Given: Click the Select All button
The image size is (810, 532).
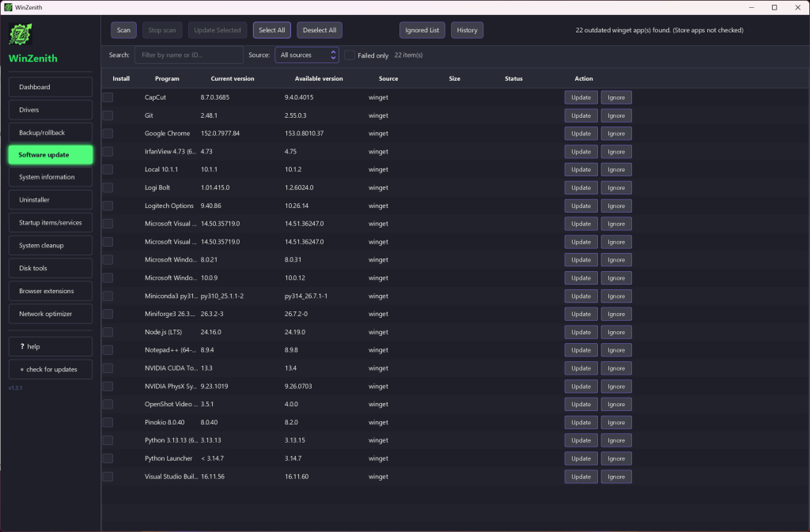Looking at the screenshot, I should [x=272, y=30].
